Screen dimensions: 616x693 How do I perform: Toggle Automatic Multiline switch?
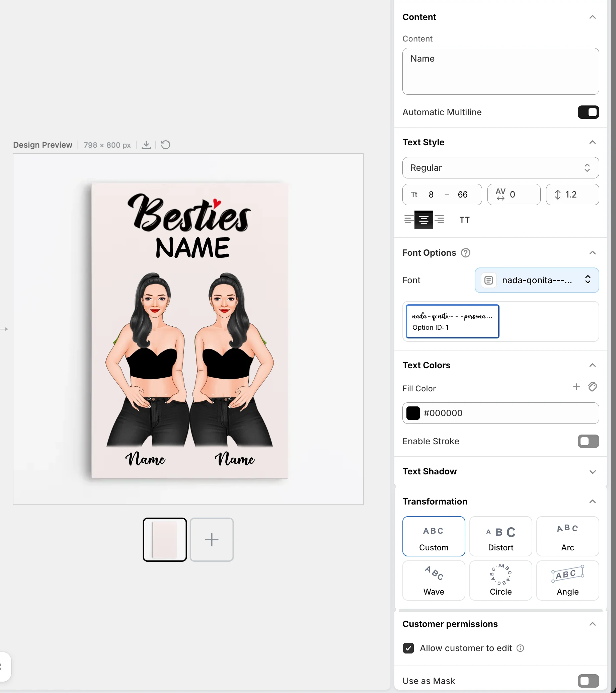tap(588, 112)
